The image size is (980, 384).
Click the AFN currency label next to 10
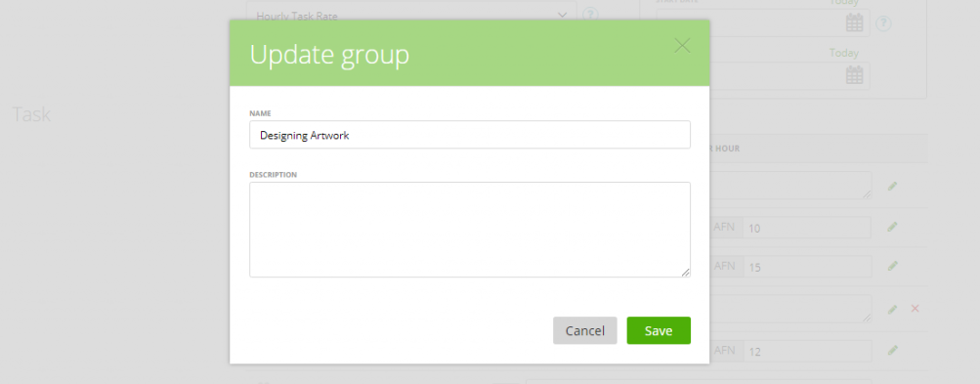724,227
